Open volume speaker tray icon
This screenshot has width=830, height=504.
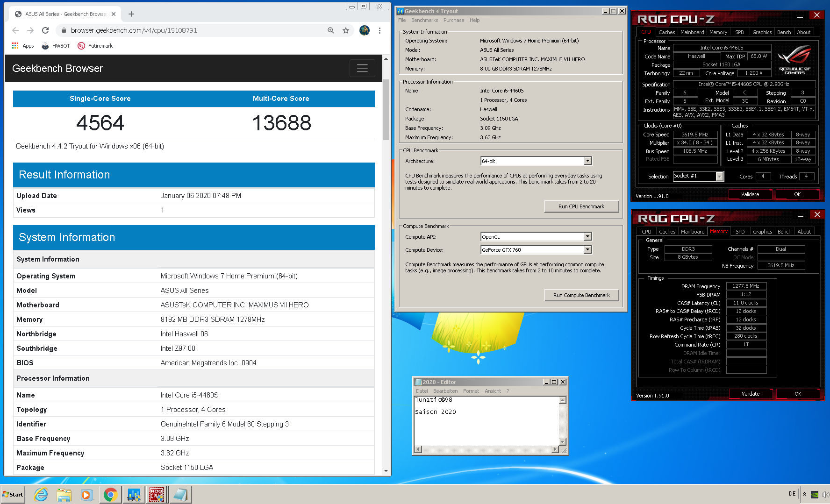point(825,494)
